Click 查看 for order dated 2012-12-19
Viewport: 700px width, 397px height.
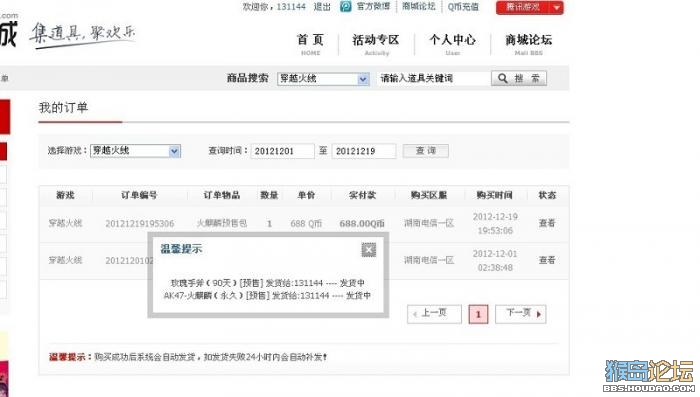pos(547,223)
